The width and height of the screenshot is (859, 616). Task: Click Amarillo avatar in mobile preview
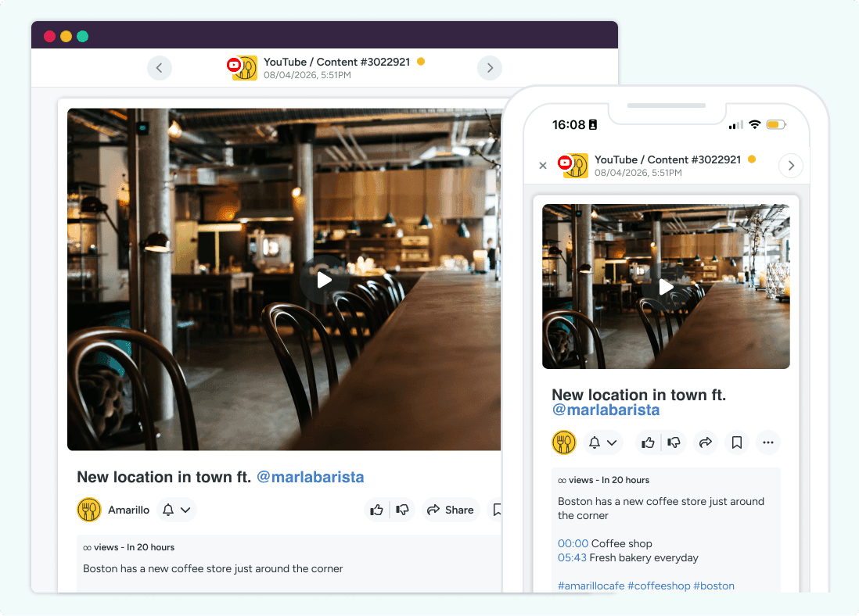click(564, 442)
